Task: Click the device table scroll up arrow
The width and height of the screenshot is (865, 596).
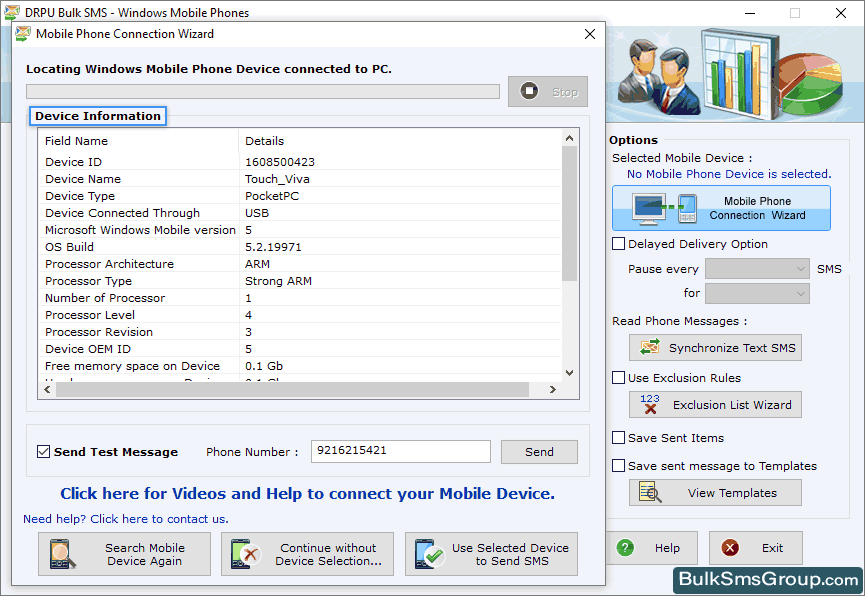Action: [x=569, y=138]
